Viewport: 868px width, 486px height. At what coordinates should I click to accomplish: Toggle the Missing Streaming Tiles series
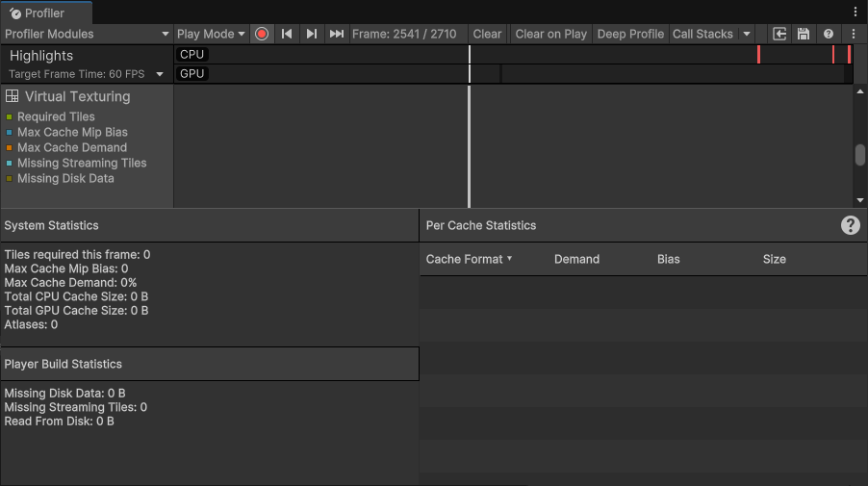[x=81, y=163]
